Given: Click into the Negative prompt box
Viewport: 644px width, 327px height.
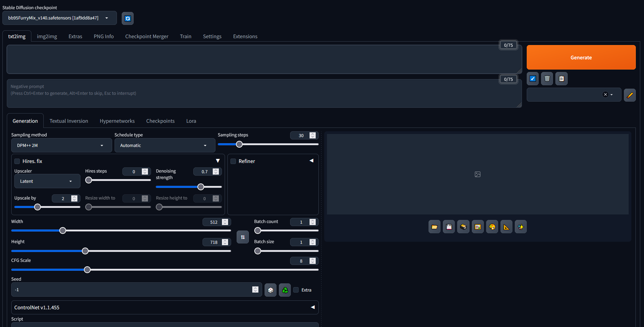Looking at the screenshot, I should click(264, 93).
